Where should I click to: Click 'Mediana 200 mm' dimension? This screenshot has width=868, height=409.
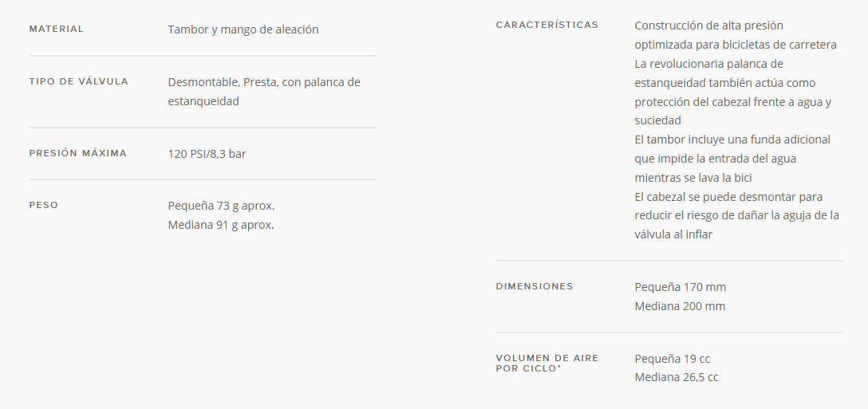(680, 306)
